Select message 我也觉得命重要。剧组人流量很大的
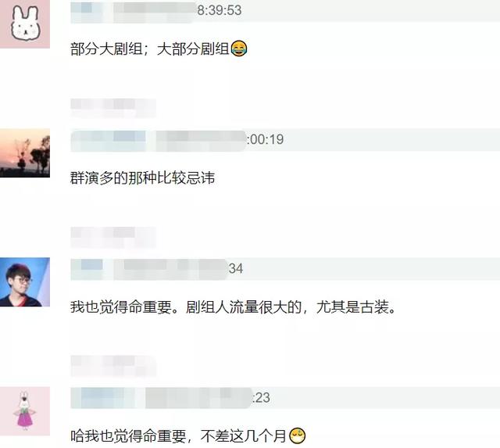Screen dimensions: 500x448 click(x=233, y=307)
